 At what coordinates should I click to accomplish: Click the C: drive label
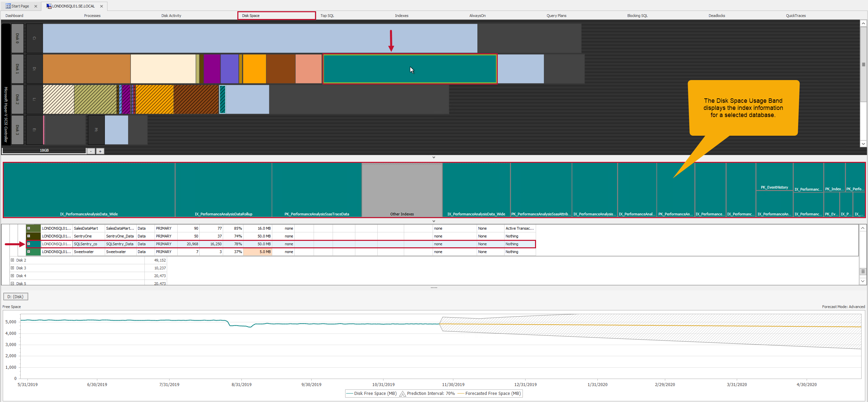pyautogui.click(x=34, y=38)
